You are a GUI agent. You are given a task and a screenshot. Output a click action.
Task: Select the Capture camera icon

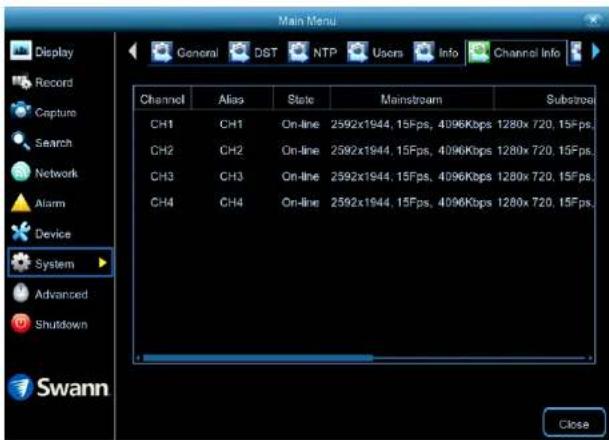click(x=21, y=111)
